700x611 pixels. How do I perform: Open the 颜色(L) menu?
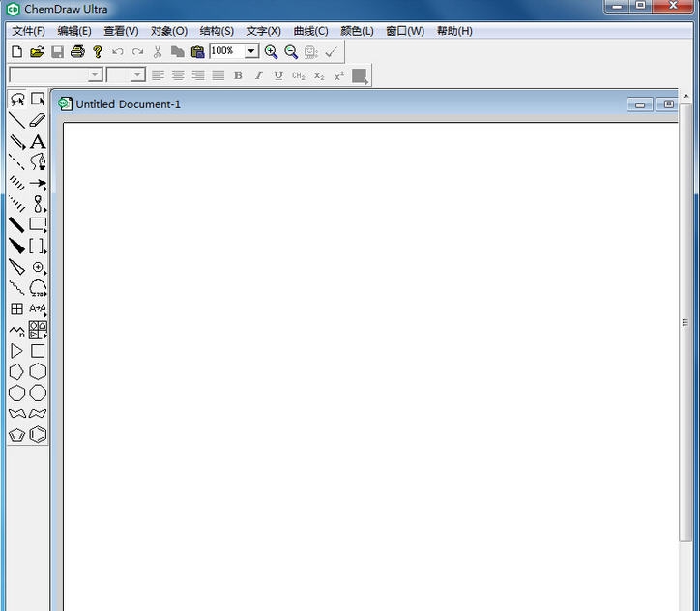click(357, 31)
